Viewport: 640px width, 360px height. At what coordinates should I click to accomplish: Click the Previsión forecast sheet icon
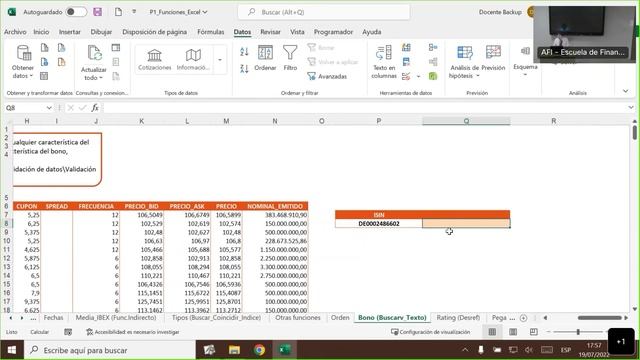(493, 58)
